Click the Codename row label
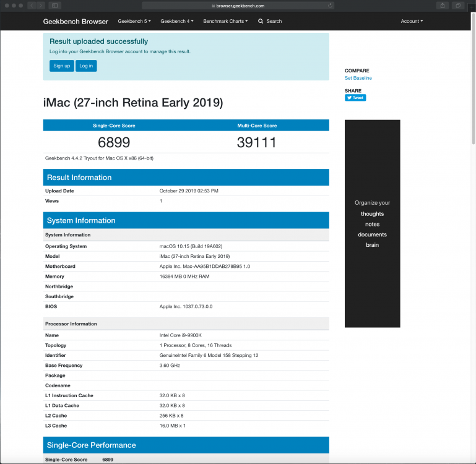 58,385
